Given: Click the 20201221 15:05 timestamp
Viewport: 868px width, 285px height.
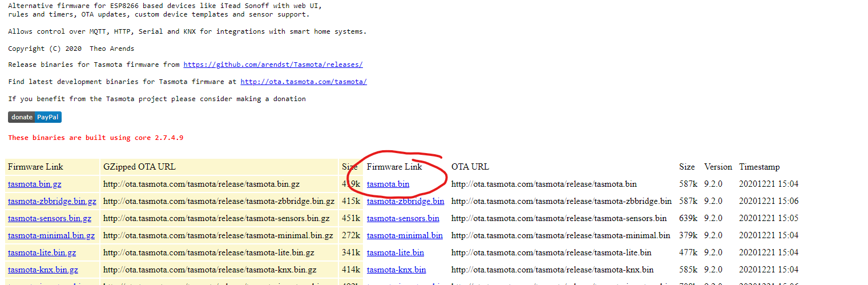Looking at the screenshot, I should 769,218.
